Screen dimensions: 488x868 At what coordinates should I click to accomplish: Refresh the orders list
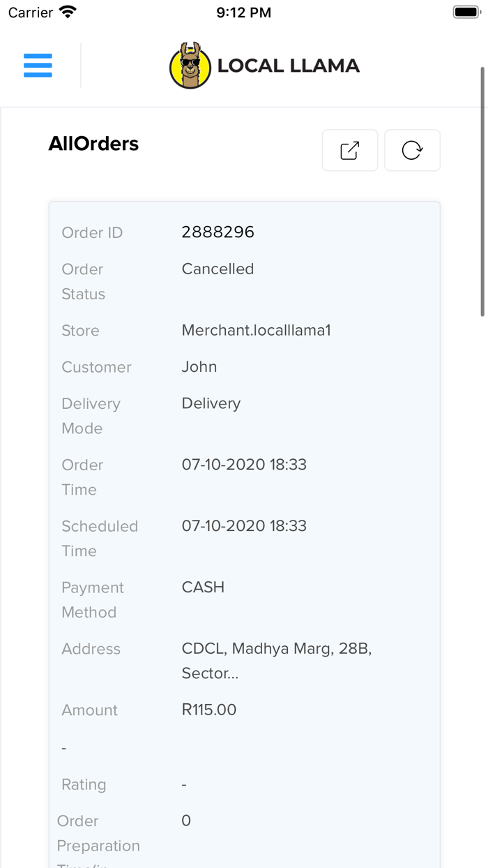pos(412,150)
